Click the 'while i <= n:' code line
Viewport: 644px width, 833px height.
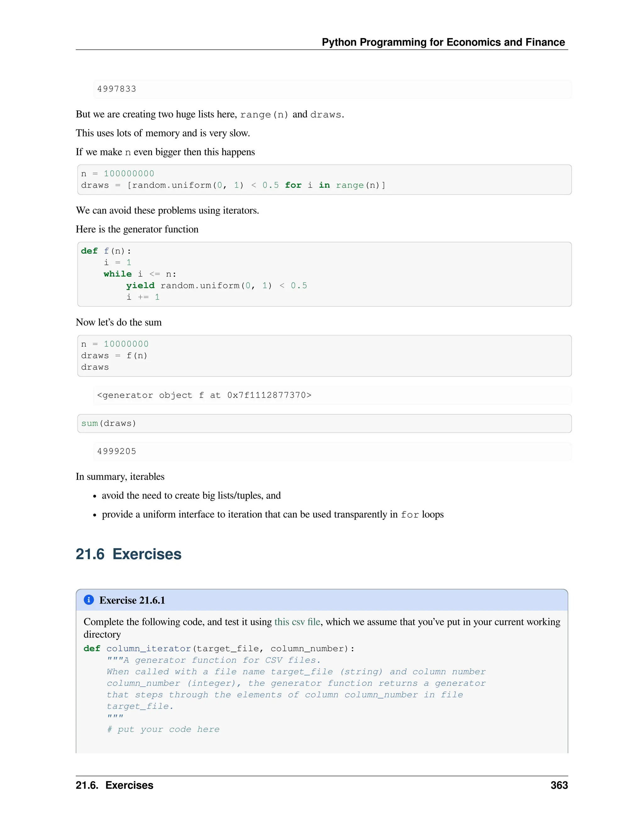pyautogui.click(x=140, y=274)
